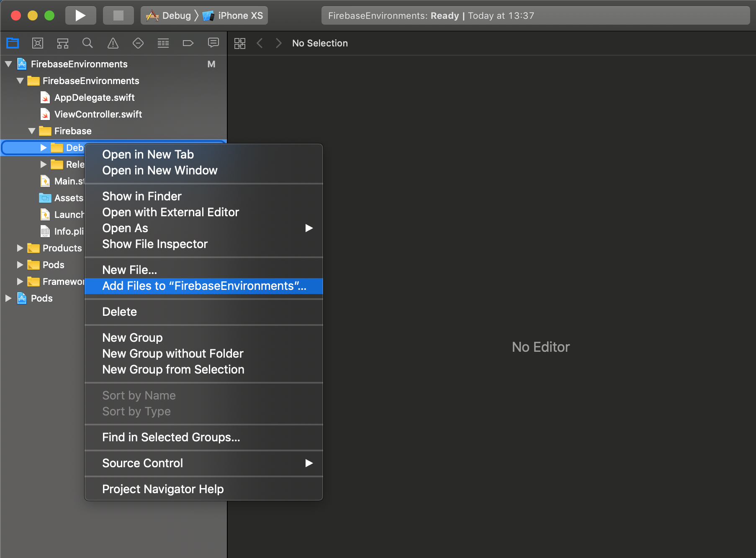Open the Find navigator magnifier icon
756x558 pixels.
pos(87,43)
